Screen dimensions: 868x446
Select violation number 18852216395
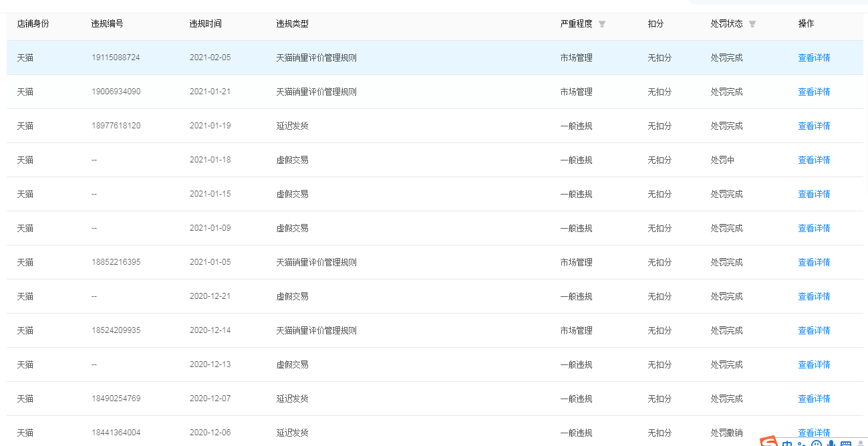point(116,262)
